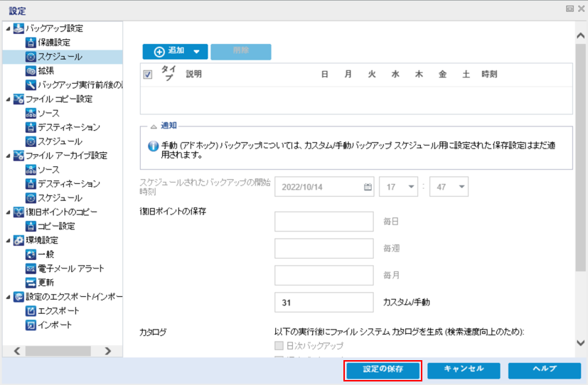
Task: Open the hour dropdown showing 17
Action: [x=400, y=188]
